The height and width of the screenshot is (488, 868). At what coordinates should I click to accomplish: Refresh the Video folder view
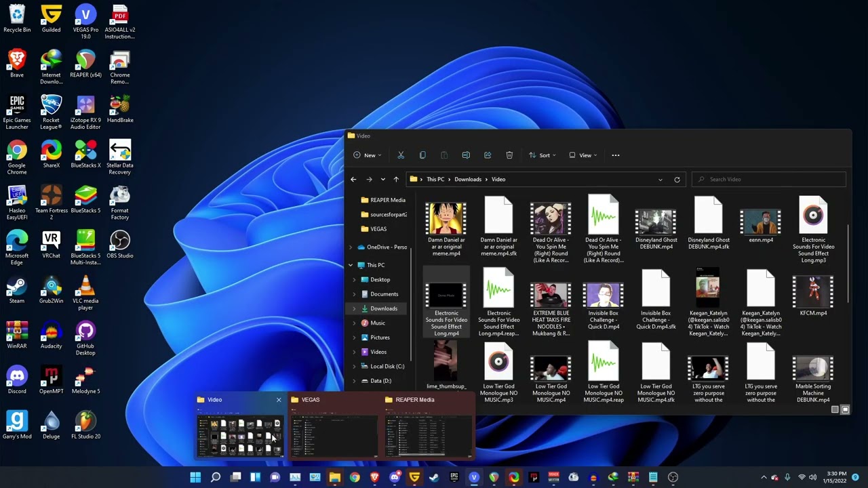677,180
